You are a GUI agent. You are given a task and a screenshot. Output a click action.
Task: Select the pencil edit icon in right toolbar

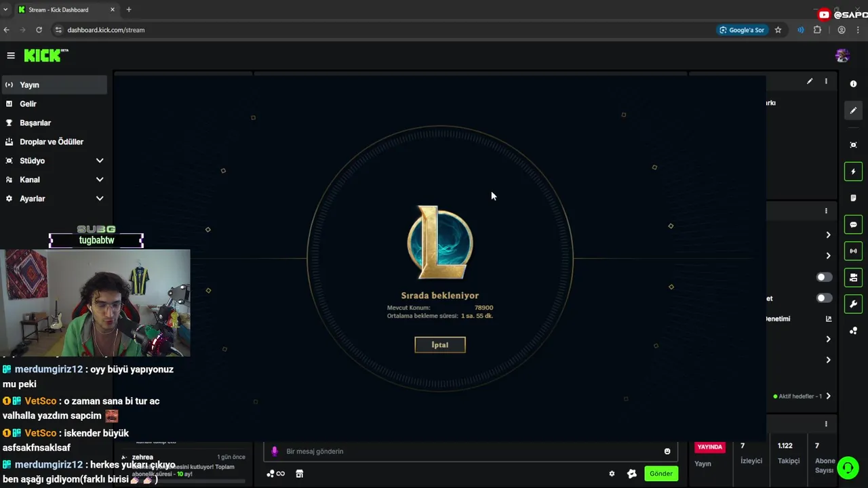point(853,110)
